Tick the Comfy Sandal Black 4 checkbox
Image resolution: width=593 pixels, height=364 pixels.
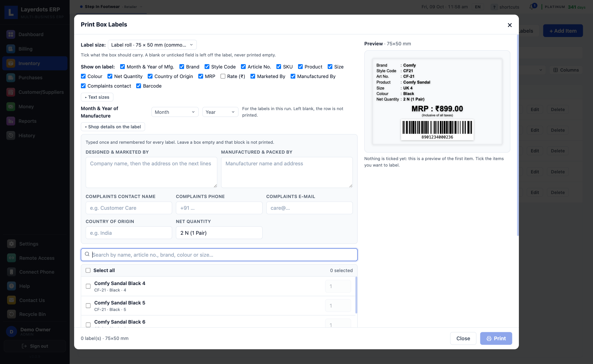pos(88,286)
